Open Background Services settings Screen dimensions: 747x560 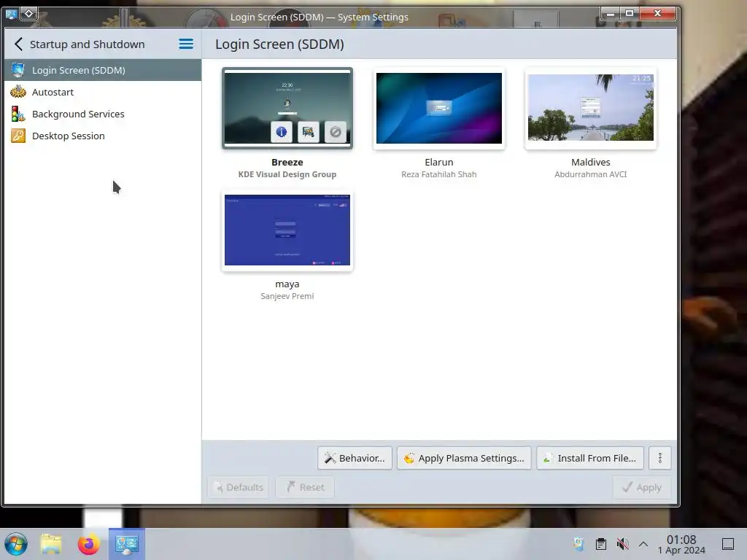[102, 114]
